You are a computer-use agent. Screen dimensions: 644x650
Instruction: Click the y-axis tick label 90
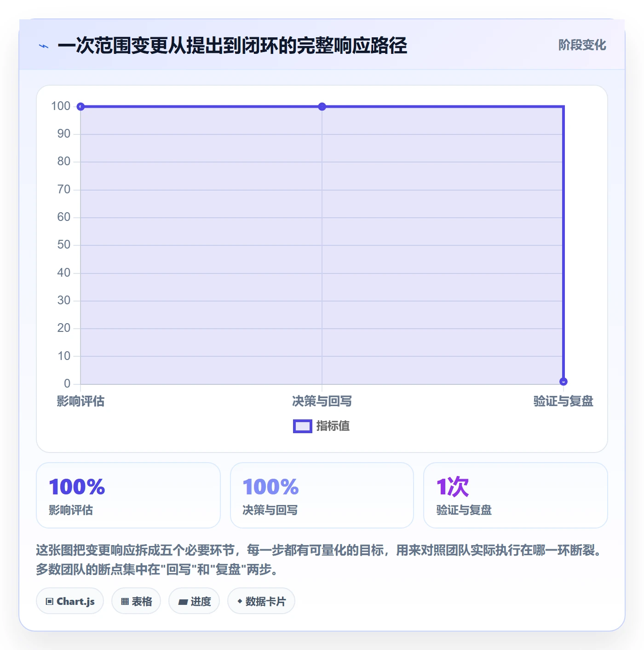pyautogui.click(x=64, y=134)
